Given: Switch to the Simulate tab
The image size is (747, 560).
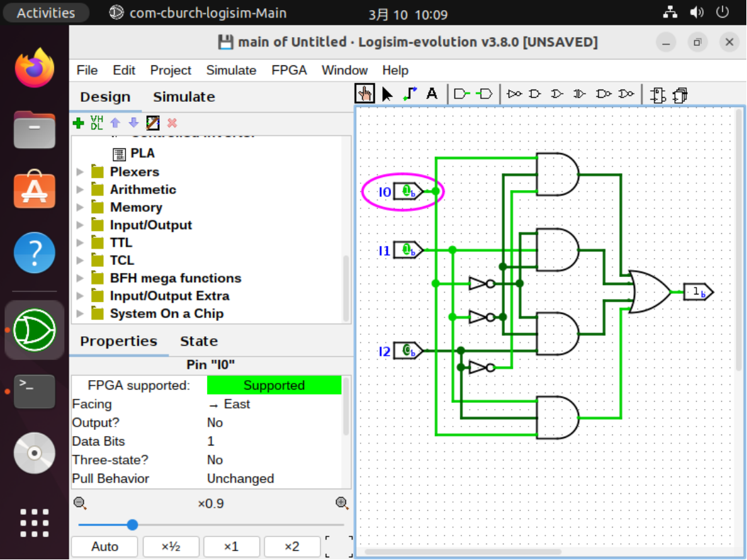Looking at the screenshot, I should pos(183,96).
